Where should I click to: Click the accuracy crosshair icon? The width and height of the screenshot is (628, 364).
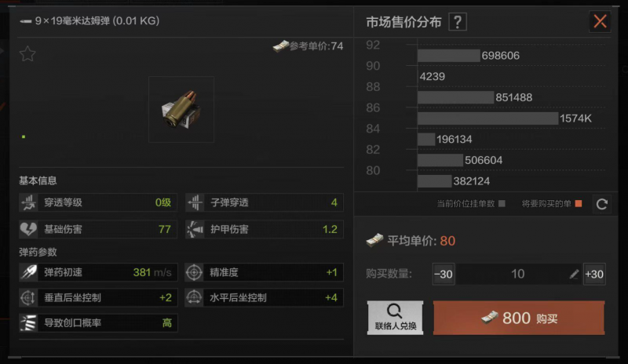pos(194,272)
